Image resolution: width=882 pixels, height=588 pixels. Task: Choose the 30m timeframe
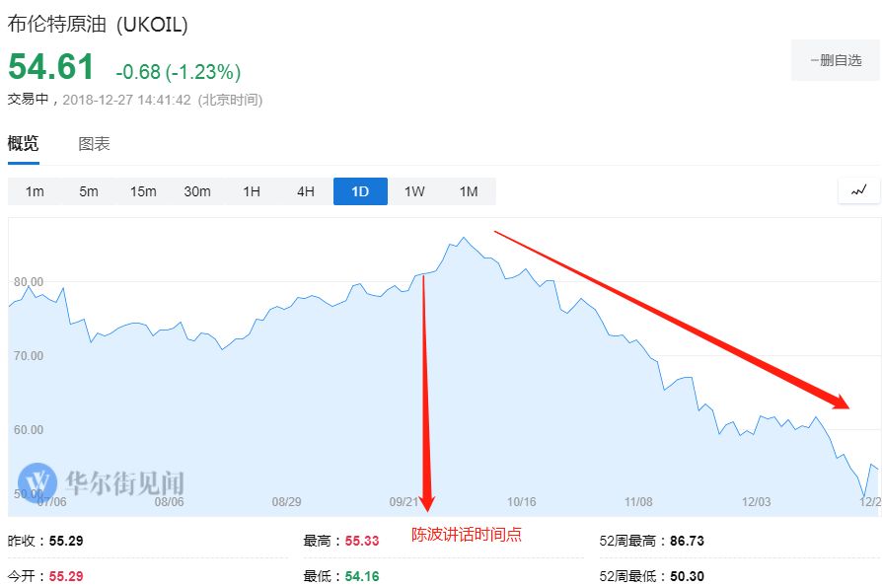[x=197, y=191]
